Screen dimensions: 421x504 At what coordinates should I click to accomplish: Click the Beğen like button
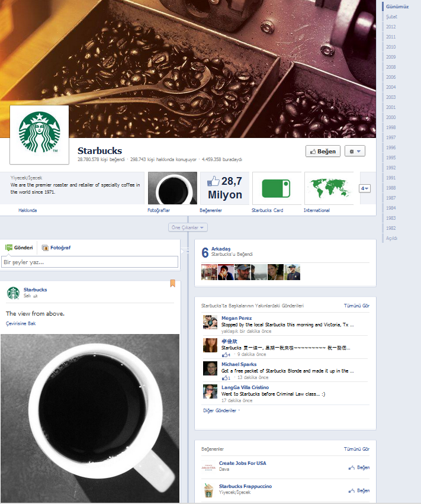click(x=323, y=151)
